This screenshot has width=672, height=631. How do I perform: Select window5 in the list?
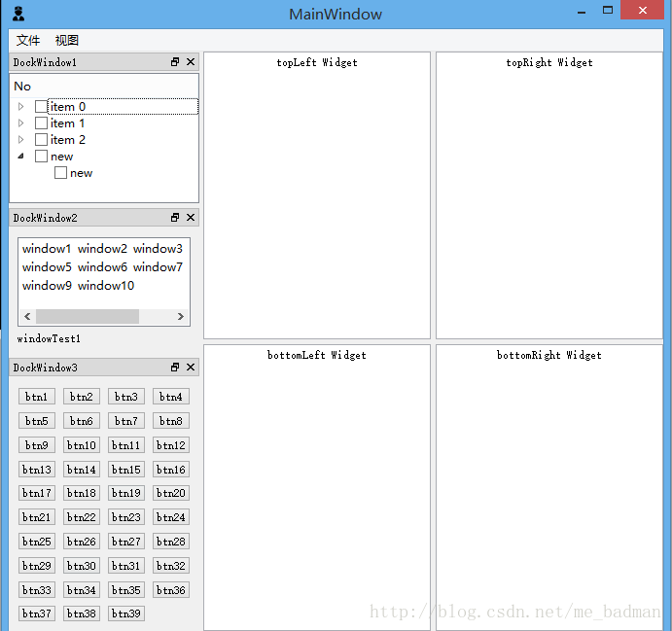pyautogui.click(x=47, y=266)
